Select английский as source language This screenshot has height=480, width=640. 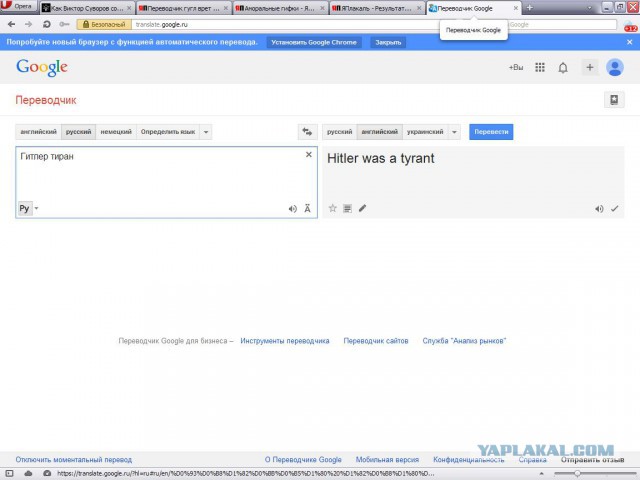pos(38,132)
